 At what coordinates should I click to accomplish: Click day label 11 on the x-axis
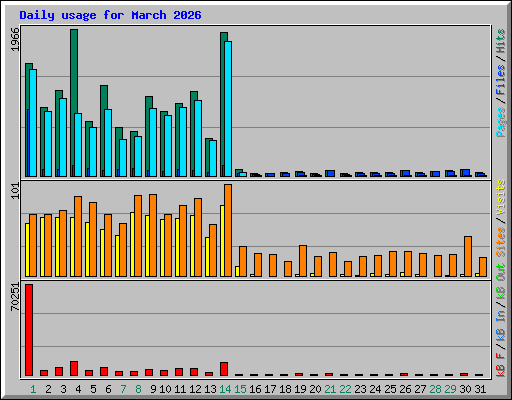point(180,389)
